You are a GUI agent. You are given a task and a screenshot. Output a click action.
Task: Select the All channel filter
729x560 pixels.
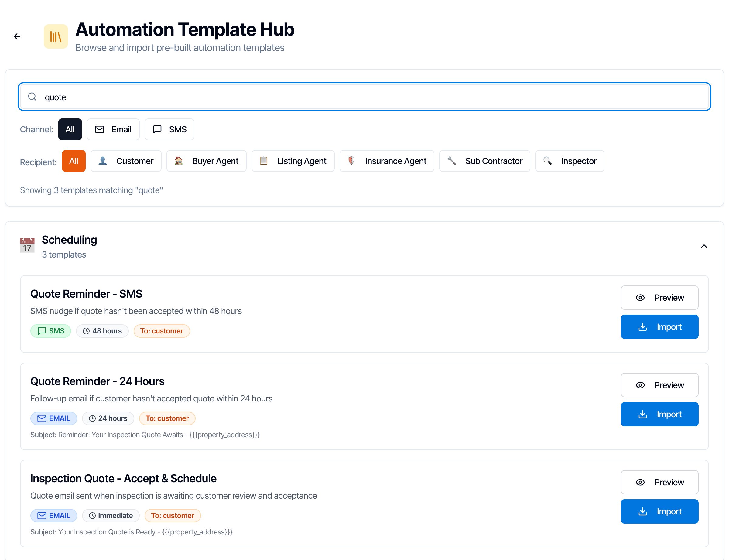(x=70, y=129)
